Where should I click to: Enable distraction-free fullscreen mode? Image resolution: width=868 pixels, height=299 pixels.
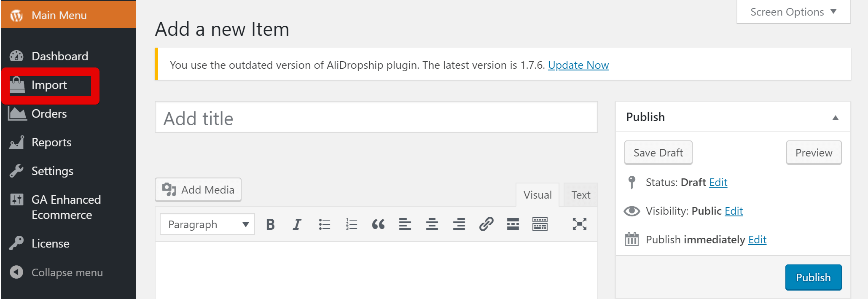pyautogui.click(x=579, y=224)
